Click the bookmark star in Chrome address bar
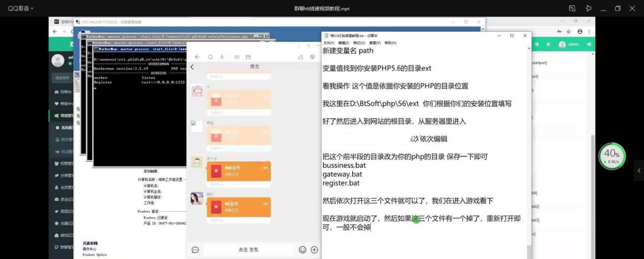Screen dimensions: 644x259 coord(570,31)
